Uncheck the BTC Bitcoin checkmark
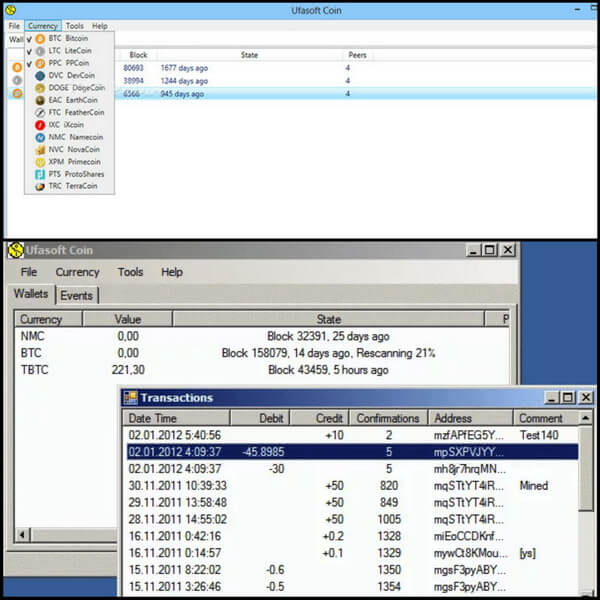The width and height of the screenshot is (600, 600). click(x=29, y=39)
